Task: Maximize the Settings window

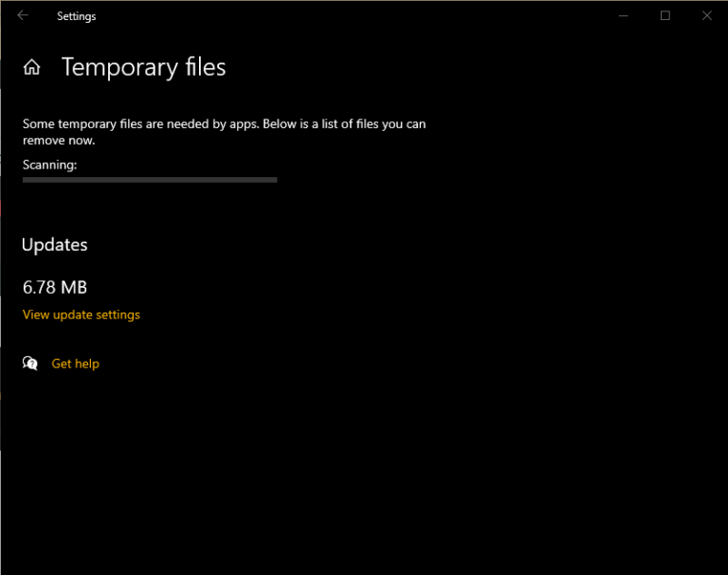Action: [x=665, y=16]
